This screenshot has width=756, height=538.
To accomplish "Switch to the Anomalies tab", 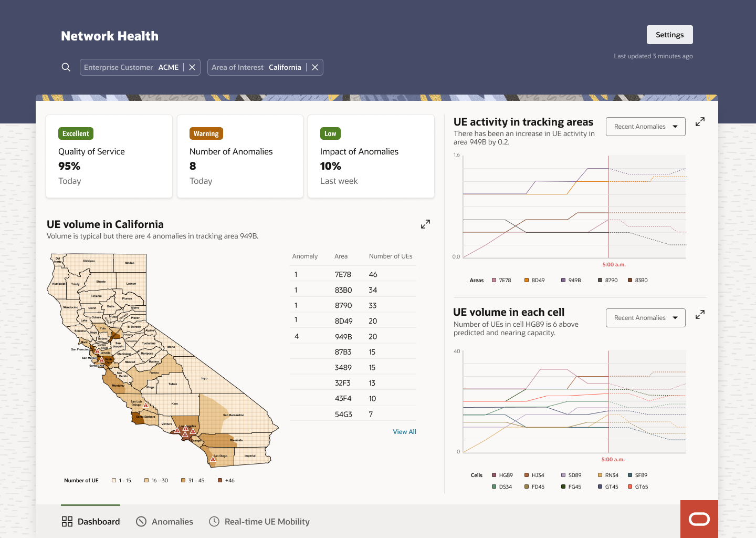I will pos(164,522).
